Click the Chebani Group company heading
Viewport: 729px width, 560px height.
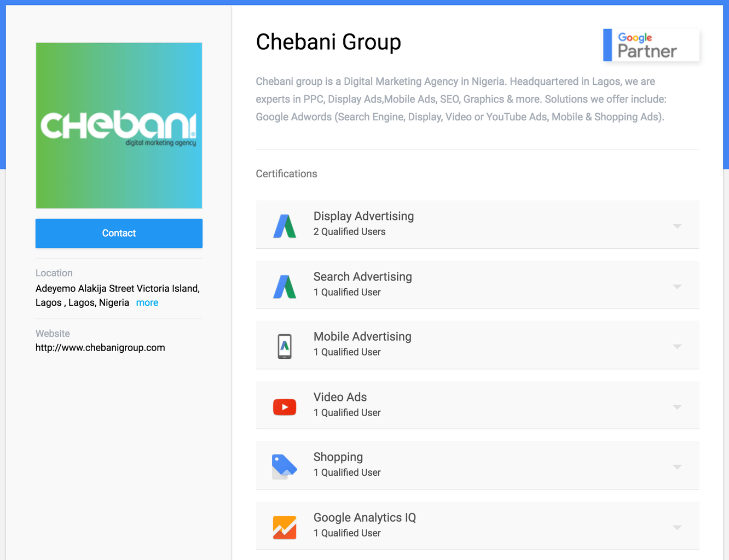click(328, 42)
